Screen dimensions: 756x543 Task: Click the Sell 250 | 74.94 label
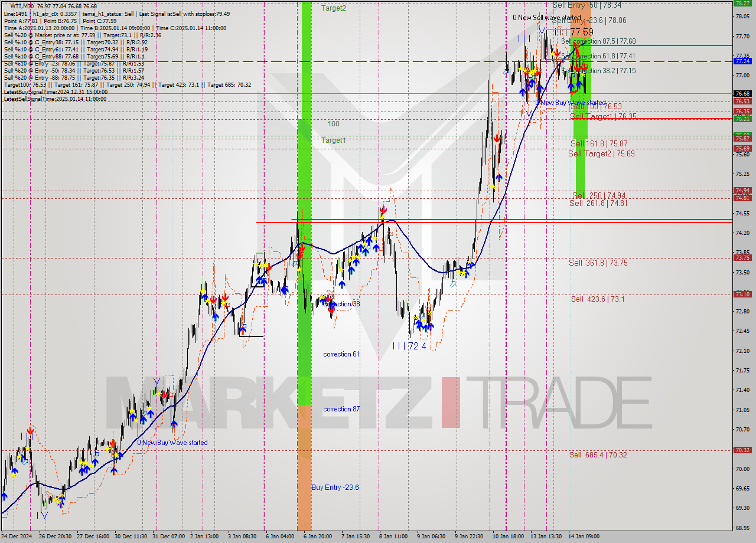click(x=599, y=195)
